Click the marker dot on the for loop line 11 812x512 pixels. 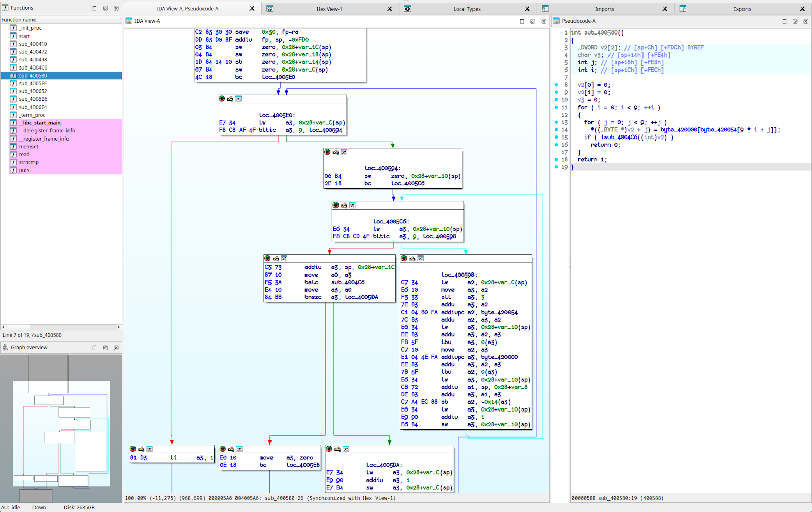pyautogui.click(x=556, y=107)
